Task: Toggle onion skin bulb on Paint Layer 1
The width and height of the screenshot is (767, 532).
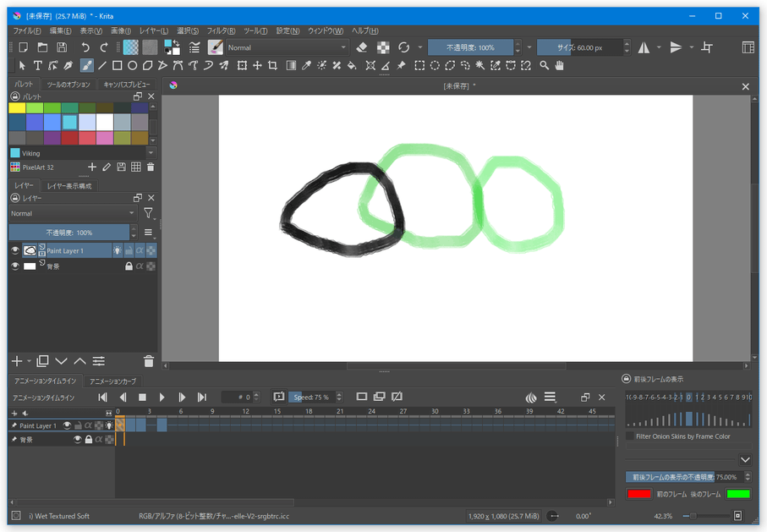Action: pyautogui.click(x=118, y=250)
